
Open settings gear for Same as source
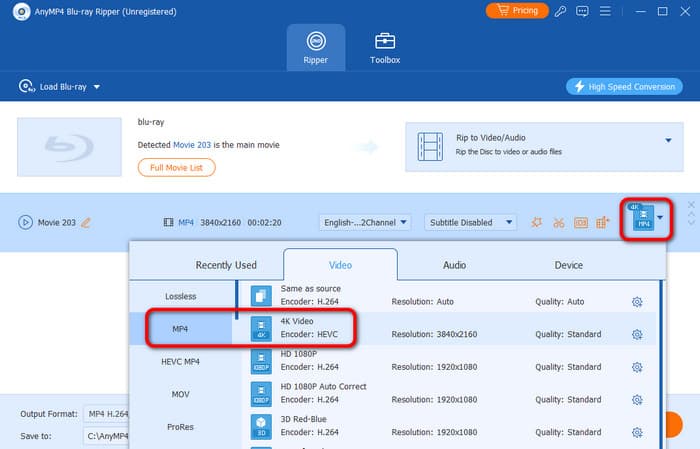(x=637, y=302)
